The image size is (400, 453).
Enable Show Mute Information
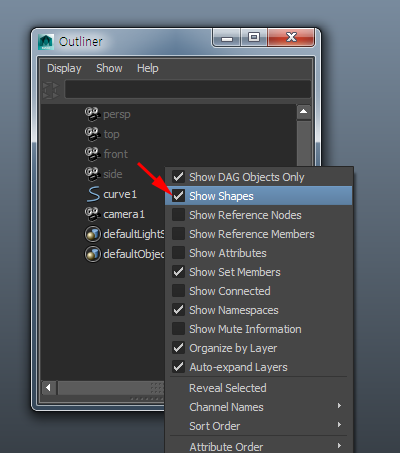(178, 329)
